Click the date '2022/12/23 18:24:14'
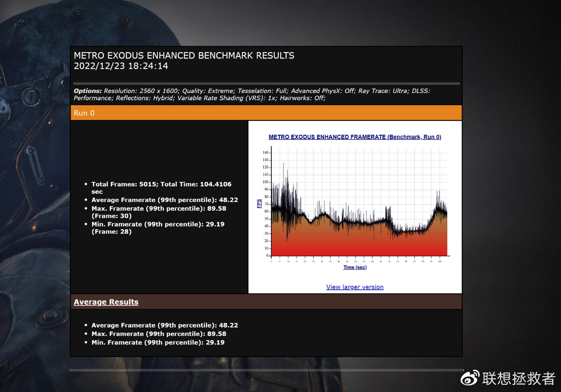 [x=121, y=66]
